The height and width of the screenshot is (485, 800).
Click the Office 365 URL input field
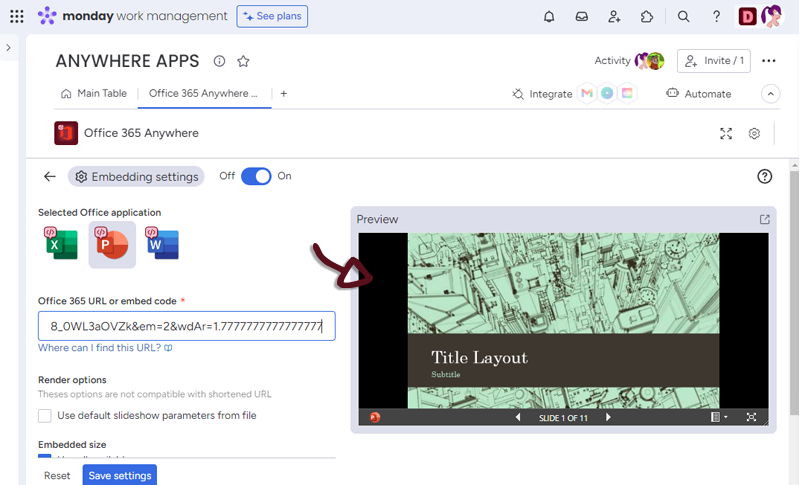coord(186,326)
